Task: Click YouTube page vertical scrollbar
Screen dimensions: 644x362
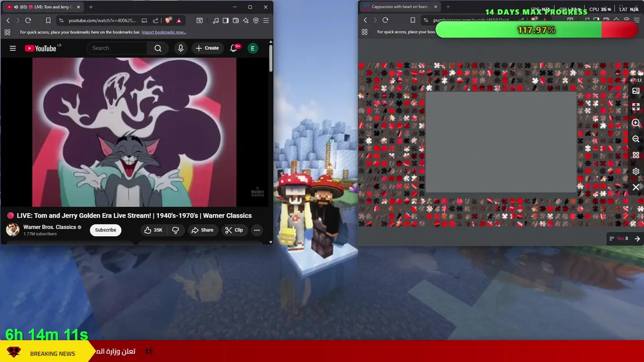Action: tap(271, 58)
